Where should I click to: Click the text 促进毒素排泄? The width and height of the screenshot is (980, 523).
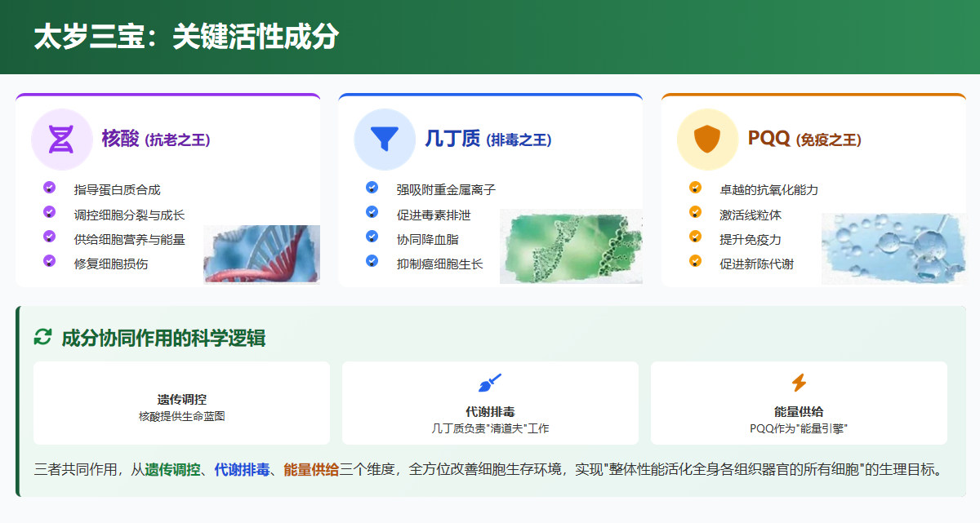[x=434, y=215]
